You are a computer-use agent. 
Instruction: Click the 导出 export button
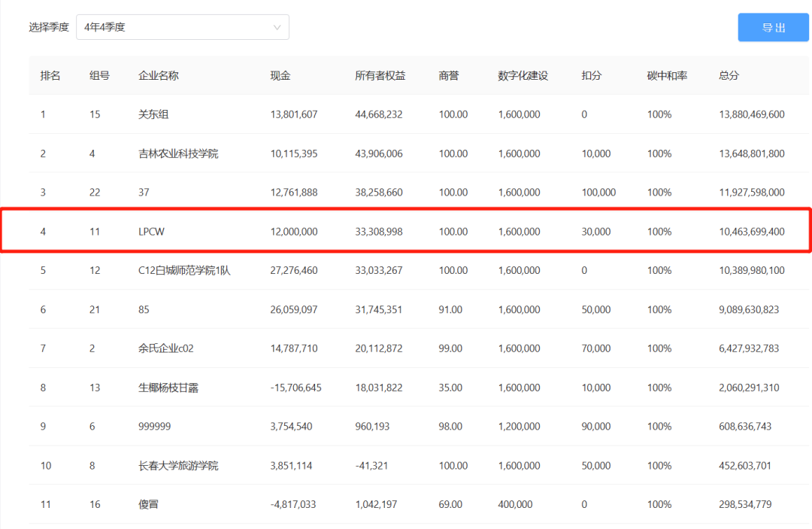coord(773,27)
